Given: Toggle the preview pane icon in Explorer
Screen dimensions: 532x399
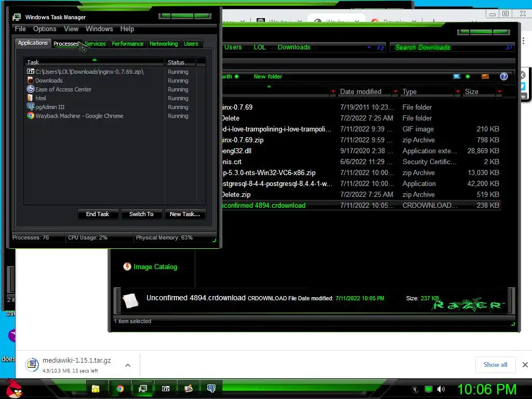Looking at the screenshot, I should click(x=485, y=76).
